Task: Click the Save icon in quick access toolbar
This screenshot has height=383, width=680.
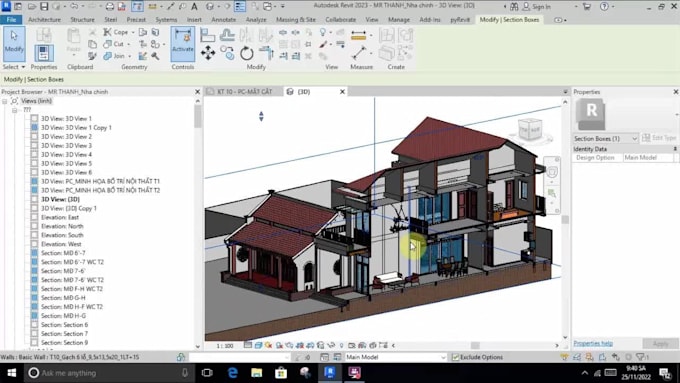Action: click(44, 7)
